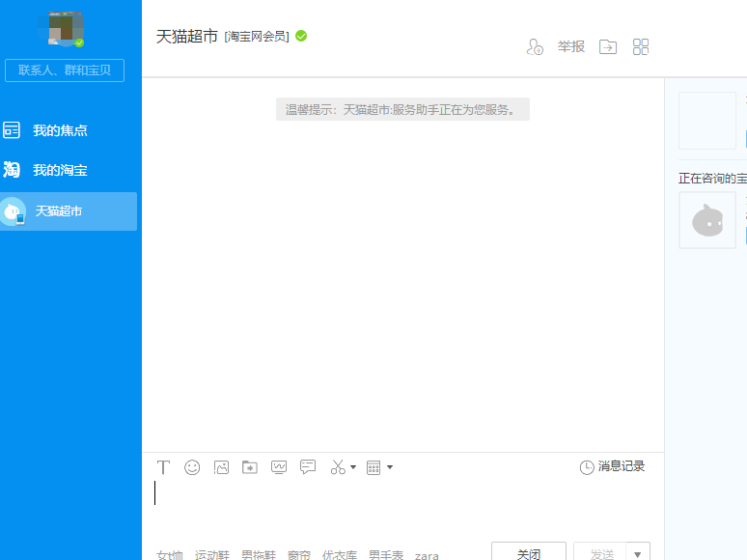This screenshot has height=560, width=747.
Task: Click the 男拖鞋 suggestion link
Action: [x=259, y=555]
